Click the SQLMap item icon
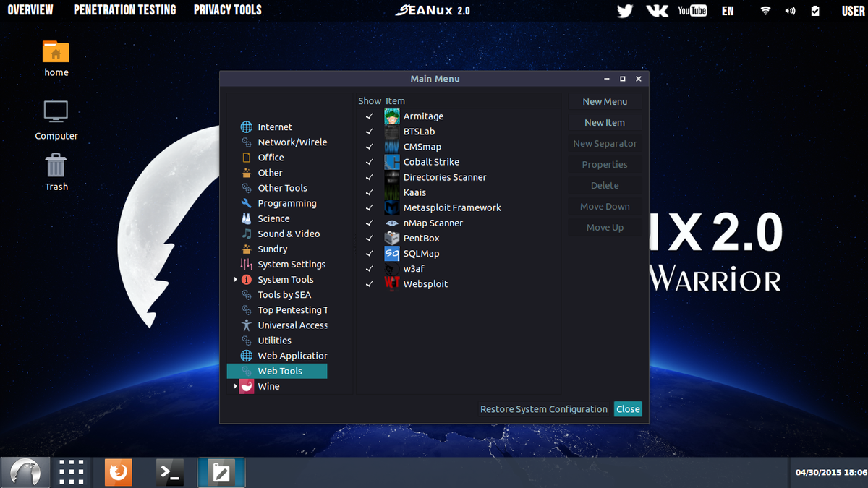The image size is (868, 488). pos(391,253)
